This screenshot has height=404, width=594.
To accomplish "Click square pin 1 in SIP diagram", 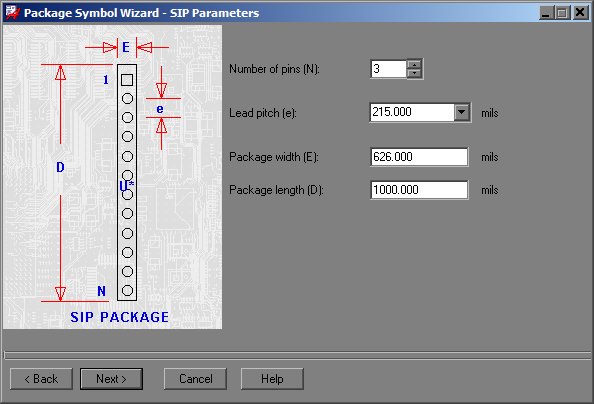I will [127, 80].
